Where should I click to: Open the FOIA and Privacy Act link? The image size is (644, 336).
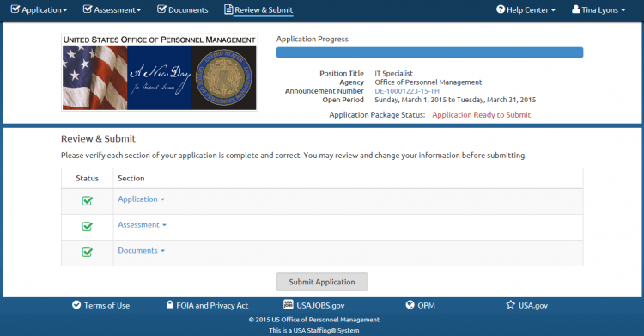click(212, 306)
